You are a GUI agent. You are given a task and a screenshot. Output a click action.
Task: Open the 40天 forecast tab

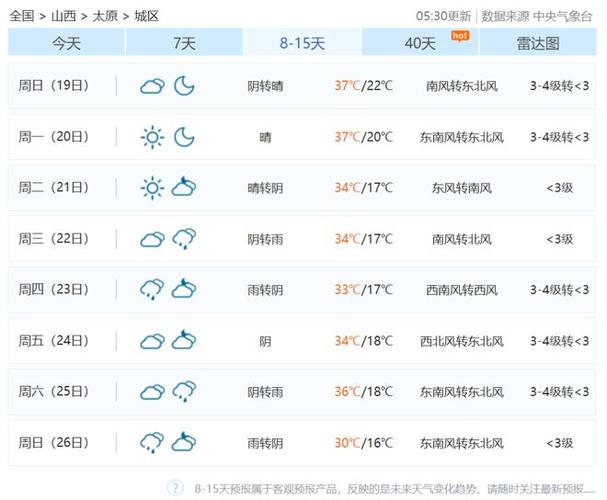420,42
